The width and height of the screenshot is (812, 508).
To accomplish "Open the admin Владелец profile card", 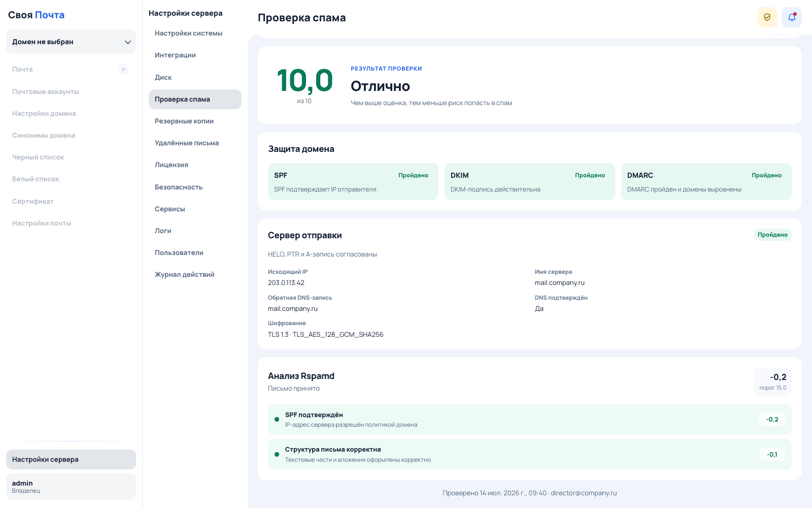I will (71, 487).
